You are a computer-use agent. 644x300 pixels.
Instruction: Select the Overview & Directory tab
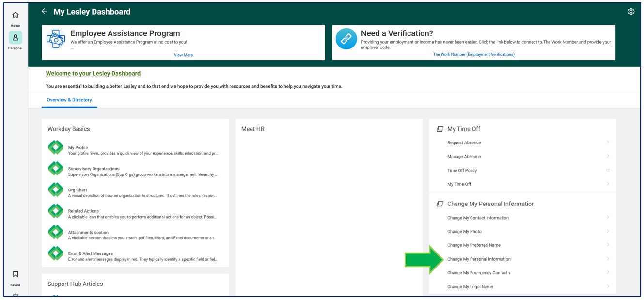69,100
